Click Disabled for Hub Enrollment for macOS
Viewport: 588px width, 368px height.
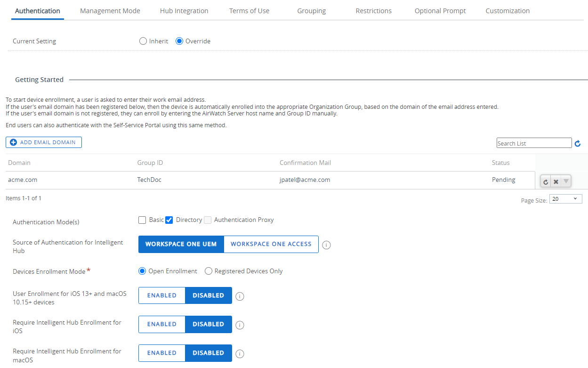[209, 353]
